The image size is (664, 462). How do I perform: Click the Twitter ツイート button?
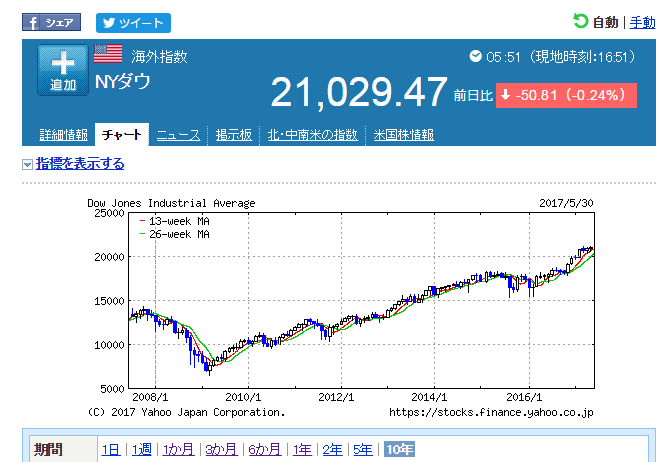click(x=133, y=23)
